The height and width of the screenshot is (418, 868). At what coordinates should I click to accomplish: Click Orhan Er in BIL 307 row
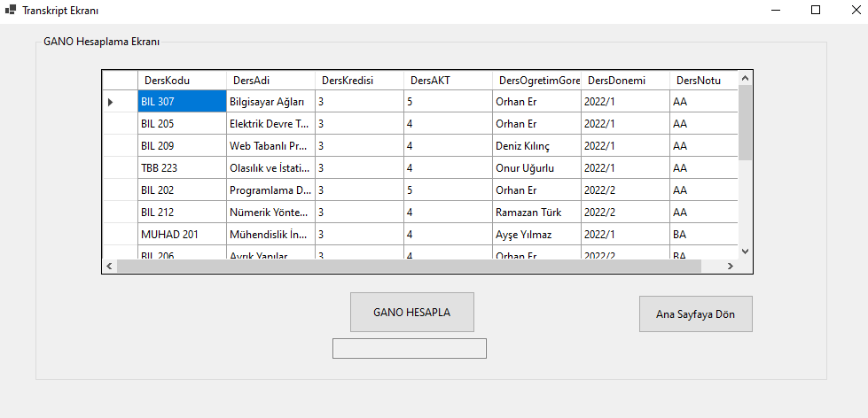point(536,101)
